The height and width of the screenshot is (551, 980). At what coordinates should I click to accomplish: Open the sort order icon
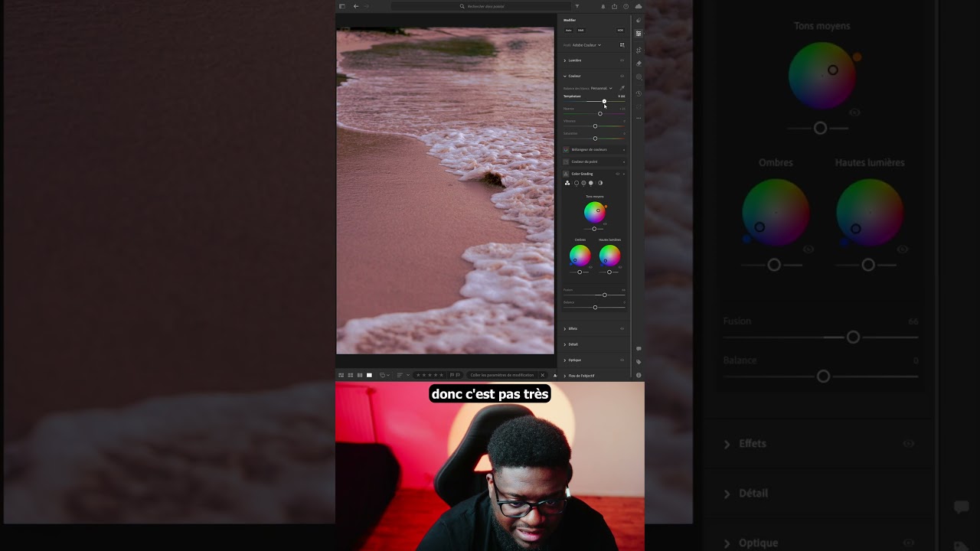click(400, 375)
